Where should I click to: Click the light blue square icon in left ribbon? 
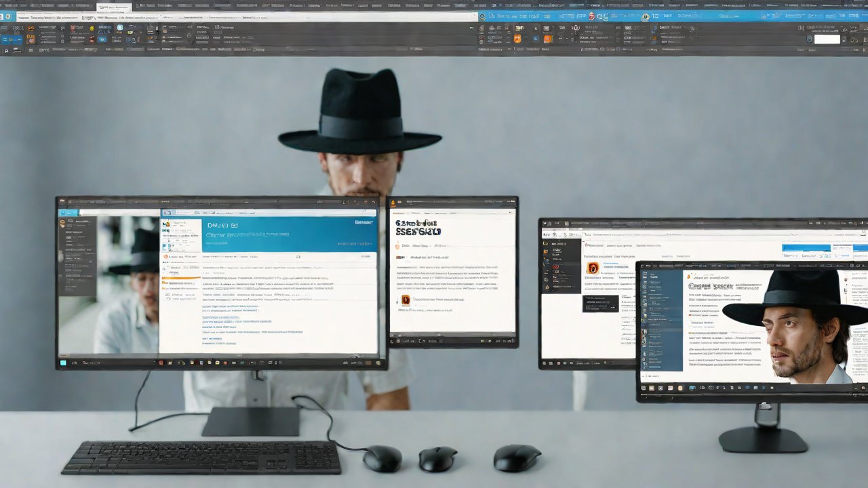click(120, 28)
